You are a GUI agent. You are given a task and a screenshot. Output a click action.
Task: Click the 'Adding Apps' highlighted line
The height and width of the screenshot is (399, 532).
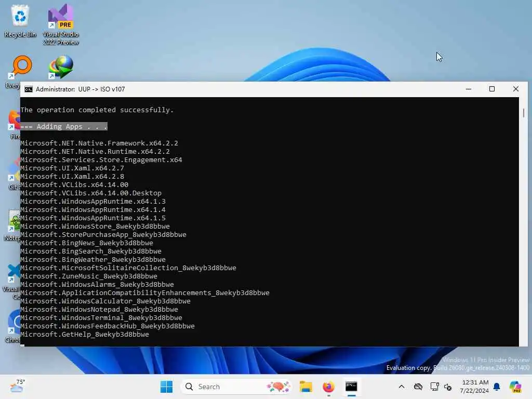coord(64,127)
